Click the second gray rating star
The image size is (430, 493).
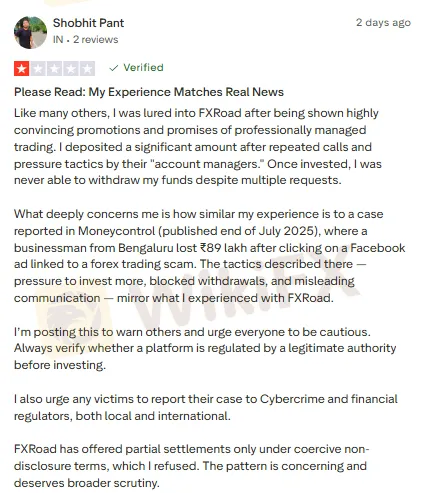pos(38,69)
